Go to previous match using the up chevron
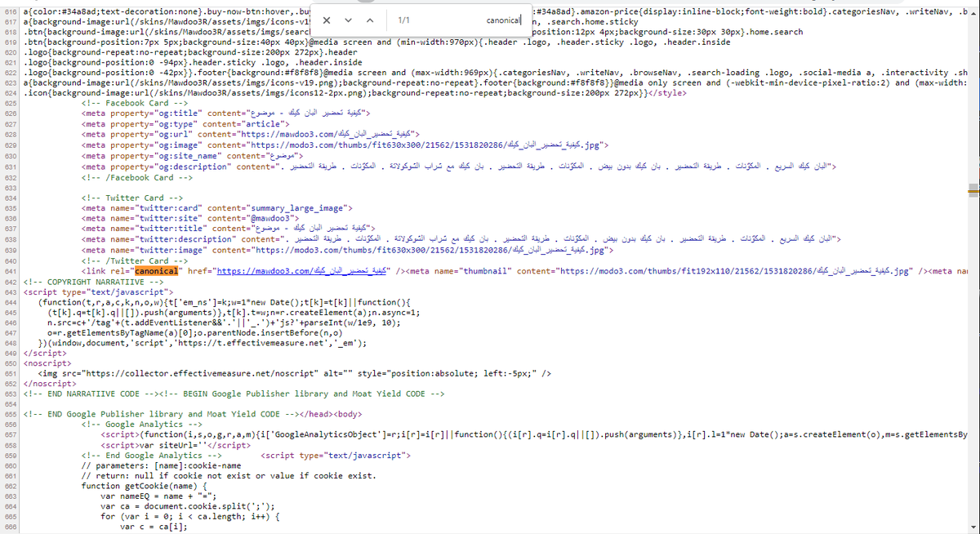 (x=369, y=19)
